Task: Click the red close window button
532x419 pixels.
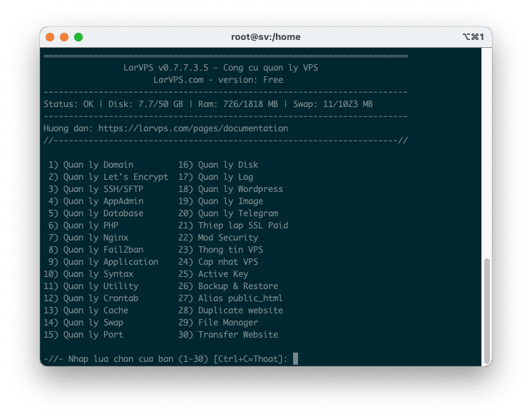Action: coord(50,37)
